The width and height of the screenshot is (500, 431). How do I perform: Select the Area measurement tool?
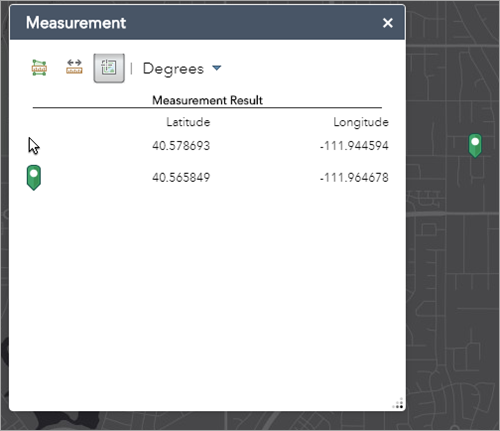click(39, 68)
